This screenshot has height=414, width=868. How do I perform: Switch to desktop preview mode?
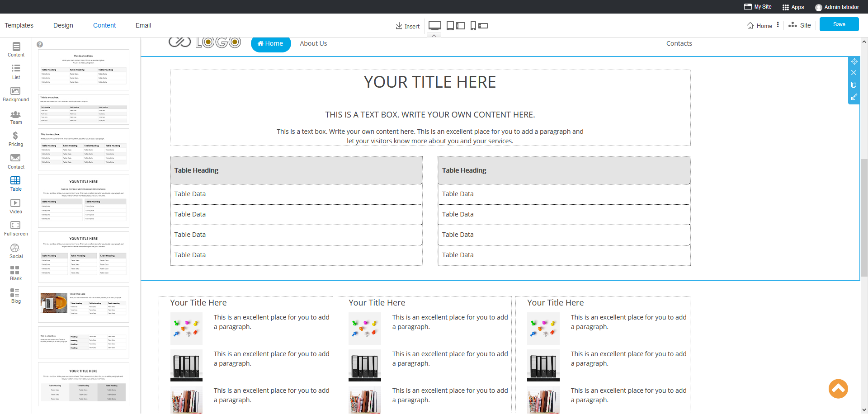[x=435, y=26]
